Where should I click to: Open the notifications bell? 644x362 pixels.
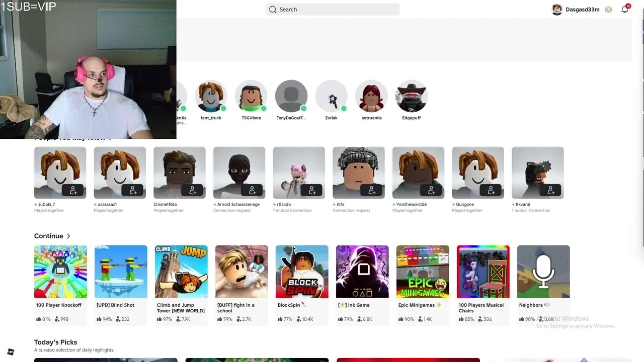point(625,10)
